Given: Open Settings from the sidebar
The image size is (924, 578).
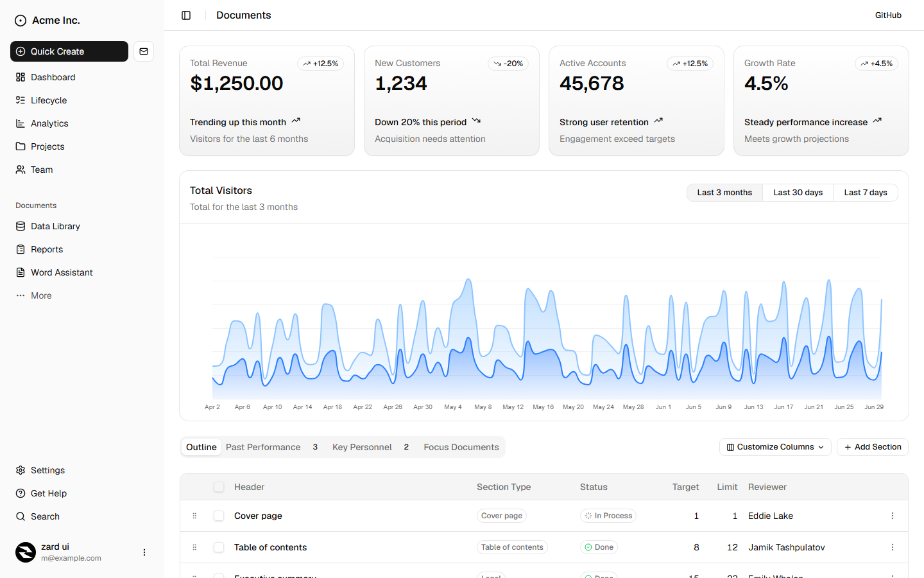Looking at the screenshot, I should [x=82, y=470].
